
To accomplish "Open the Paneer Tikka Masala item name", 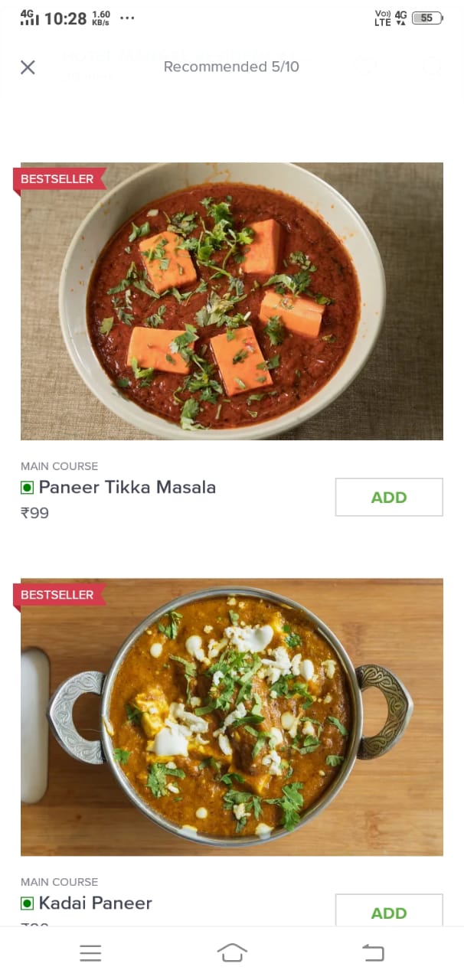I will 127,487.
